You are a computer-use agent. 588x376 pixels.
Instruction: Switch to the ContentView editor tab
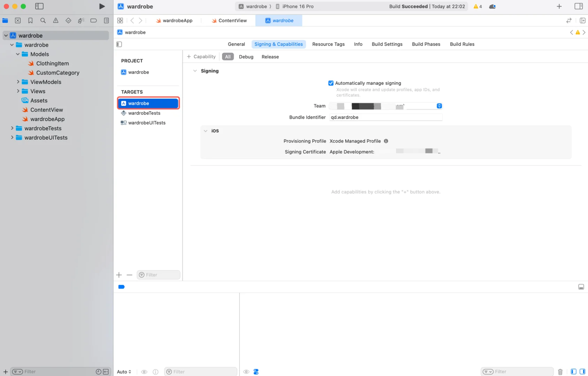point(229,21)
